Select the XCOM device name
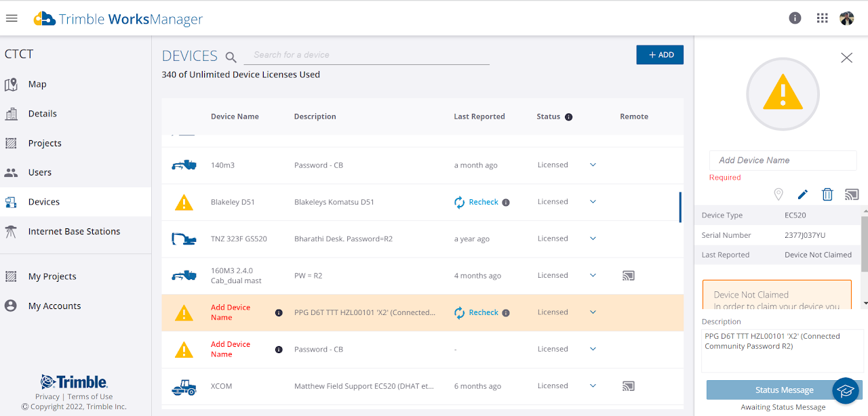Image resolution: width=868 pixels, height=416 pixels. point(222,386)
